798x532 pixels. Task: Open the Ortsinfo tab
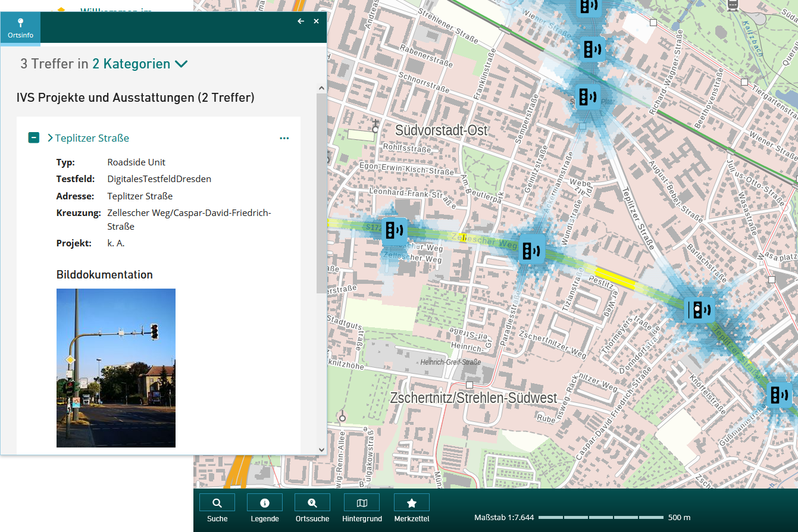(20, 29)
